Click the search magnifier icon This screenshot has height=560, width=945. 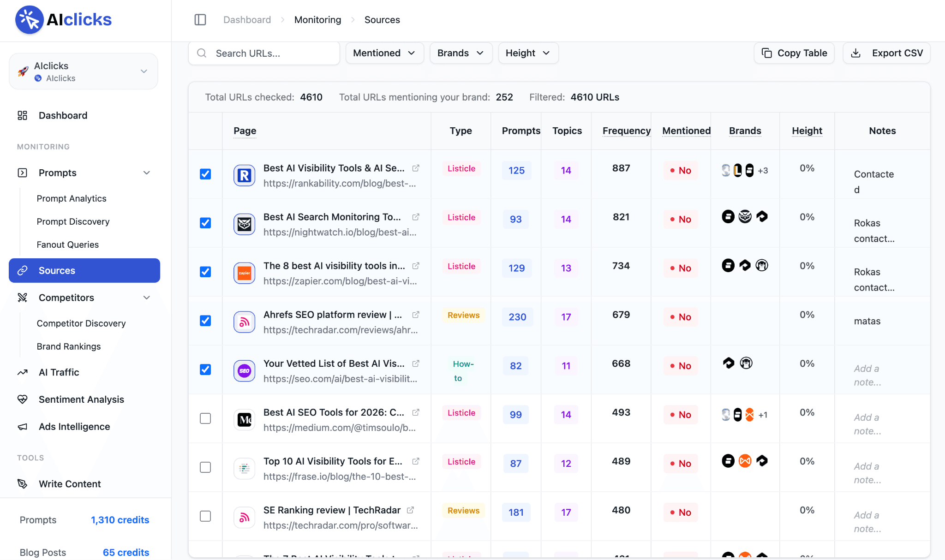202,53
